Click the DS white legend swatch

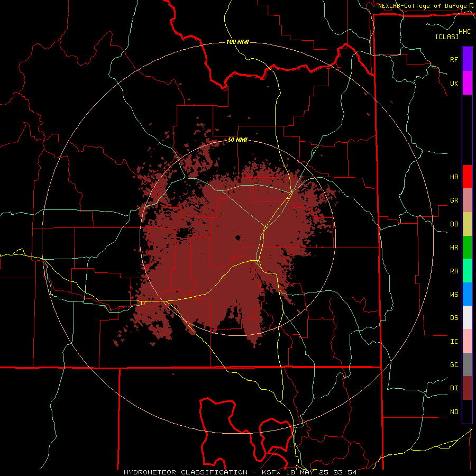(467, 317)
